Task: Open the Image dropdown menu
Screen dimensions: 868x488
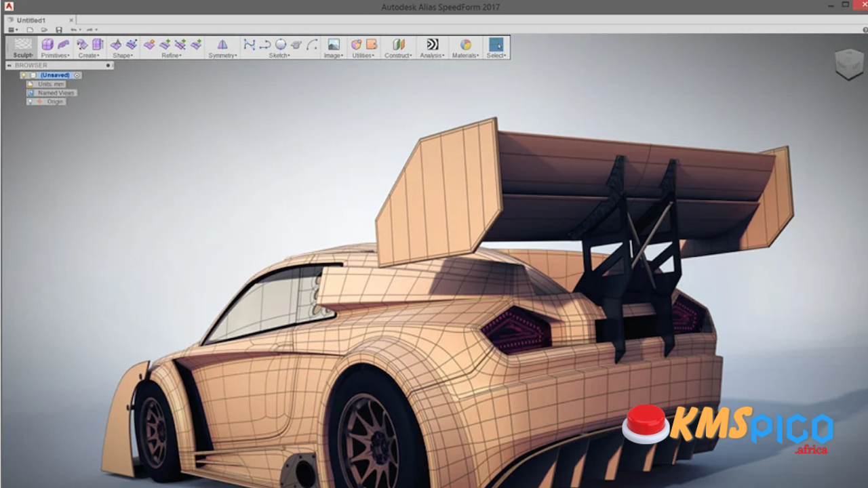Action: click(333, 56)
